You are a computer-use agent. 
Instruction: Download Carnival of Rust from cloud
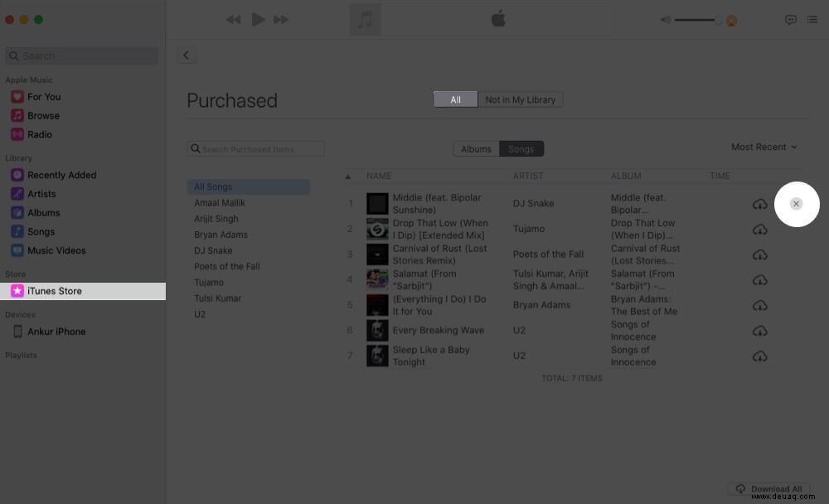[x=759, y=254]
